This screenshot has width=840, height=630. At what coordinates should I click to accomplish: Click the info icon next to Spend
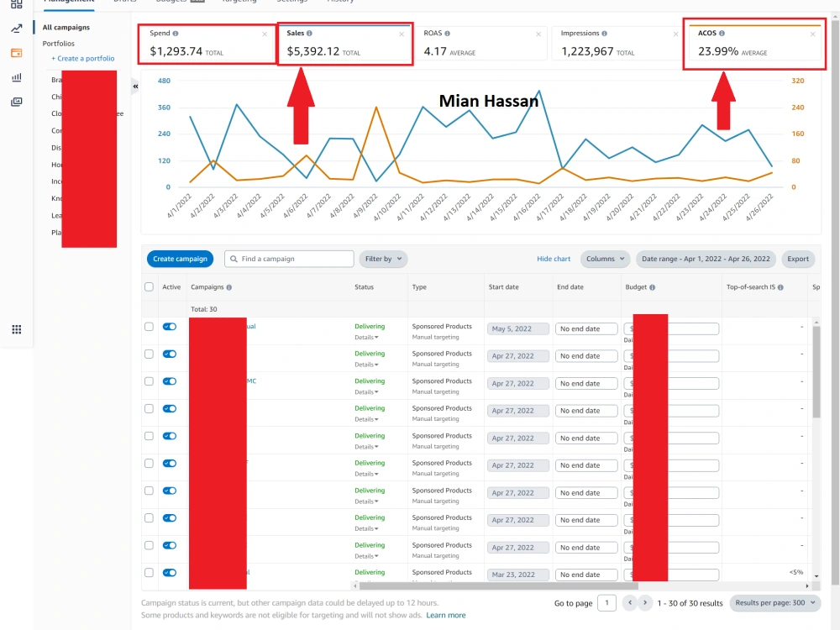tap(176, 34)
